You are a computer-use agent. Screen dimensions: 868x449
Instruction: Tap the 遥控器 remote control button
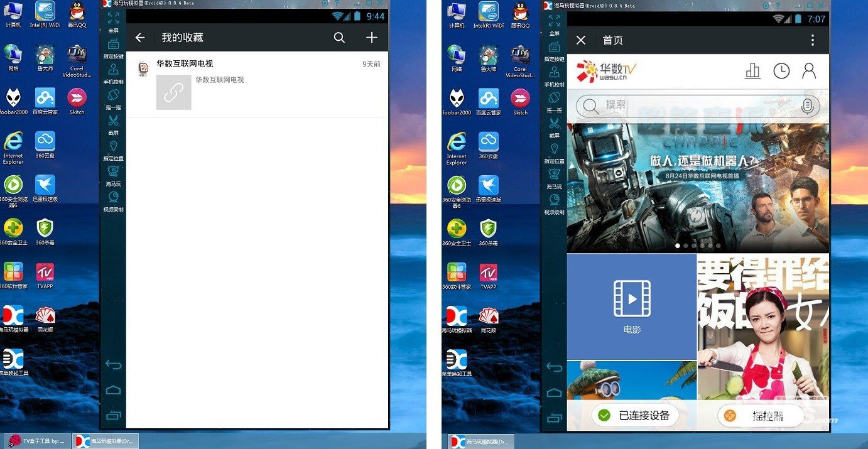tap(761, 415)
